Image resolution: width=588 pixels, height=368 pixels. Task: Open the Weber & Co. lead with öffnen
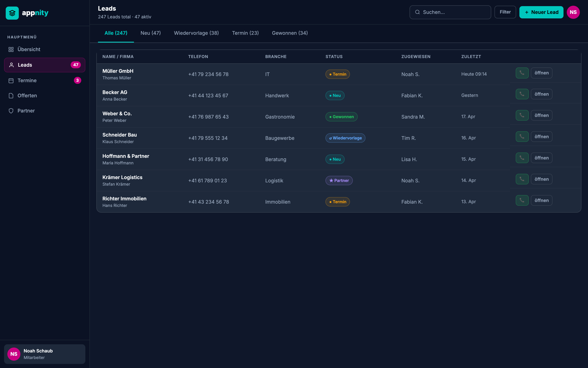pyautogui.click(x=541, y=115)
